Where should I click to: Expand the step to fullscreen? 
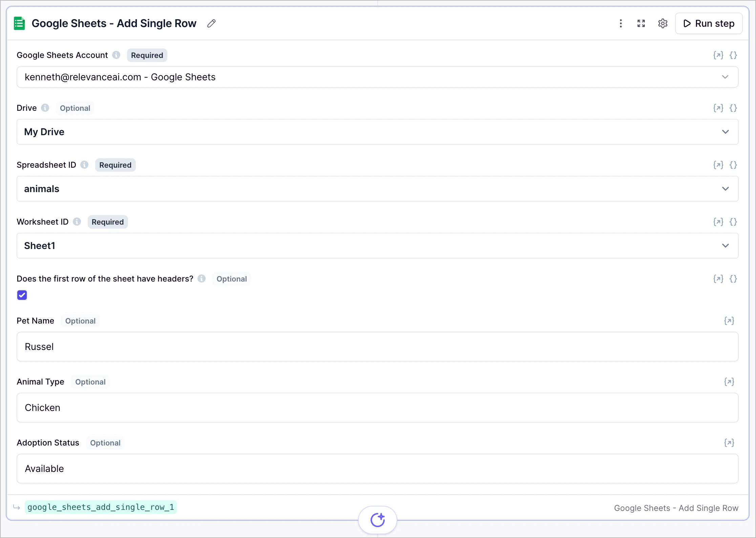641,23
